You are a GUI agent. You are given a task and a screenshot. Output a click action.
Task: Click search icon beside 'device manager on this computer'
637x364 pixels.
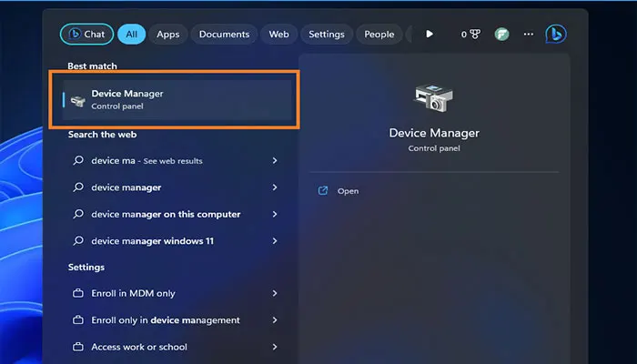tap(78, 214)
